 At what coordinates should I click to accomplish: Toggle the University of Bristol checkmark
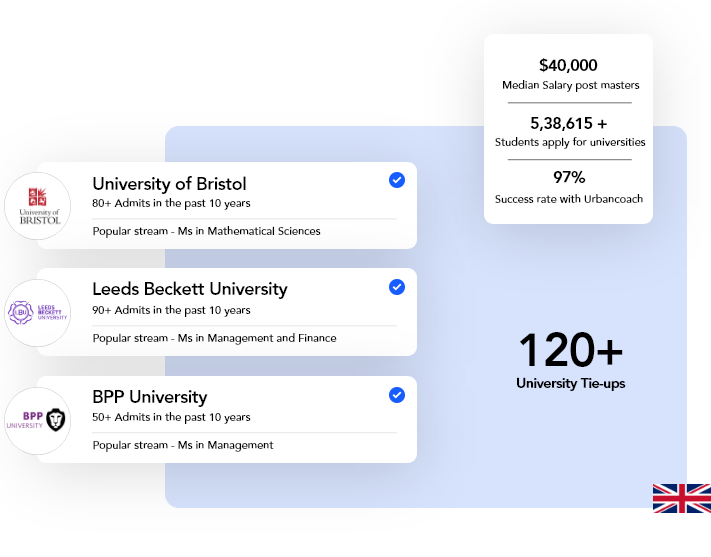click(397, 180)
